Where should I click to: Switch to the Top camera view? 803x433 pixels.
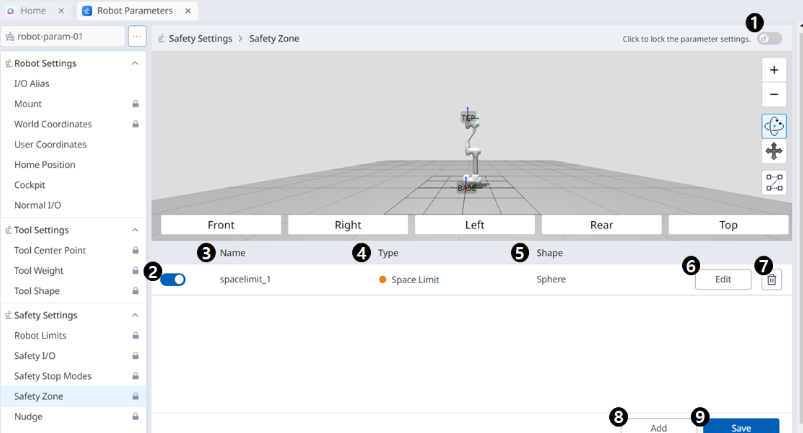(x=728, y=225)
